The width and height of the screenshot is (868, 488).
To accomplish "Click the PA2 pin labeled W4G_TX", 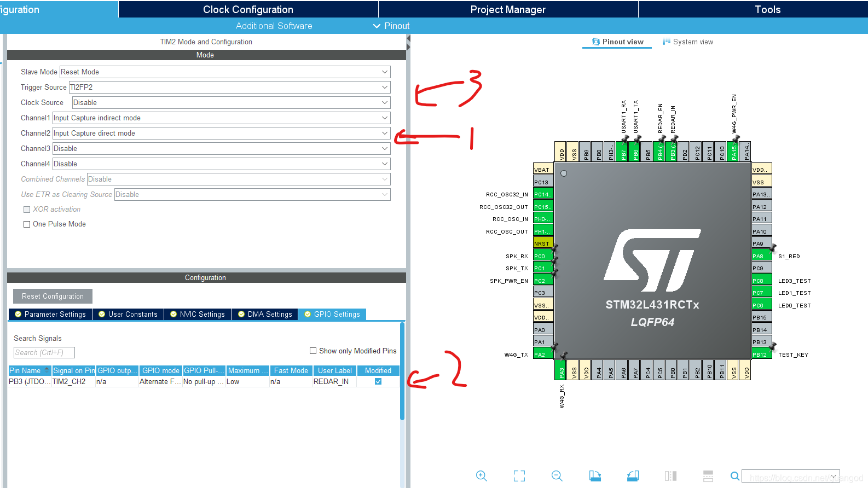I will [543, 355].
